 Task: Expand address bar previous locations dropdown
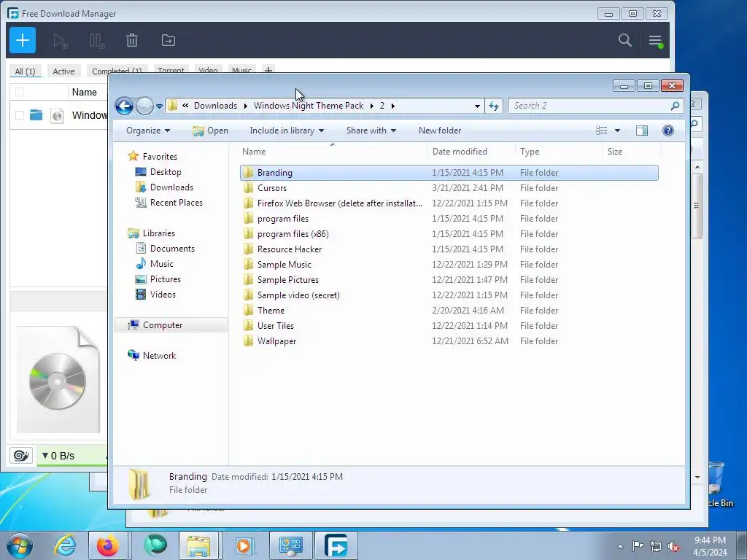pyautogui.click(x=477, y=106)
